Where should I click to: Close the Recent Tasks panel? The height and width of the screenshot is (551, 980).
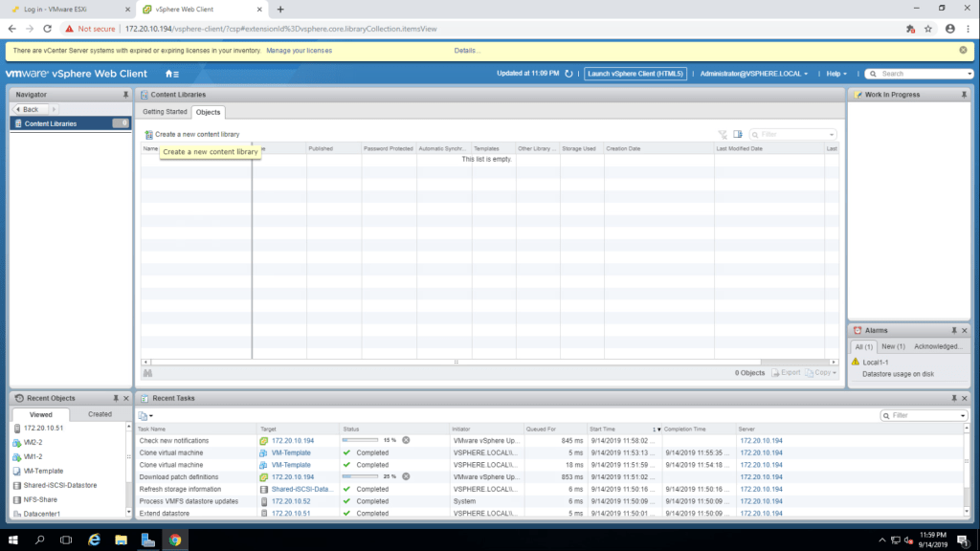pos(964,398)
